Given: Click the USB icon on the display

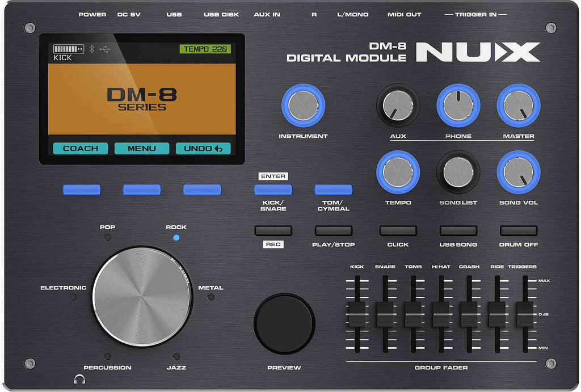Looking at the screenshot, I should pyautogui.click(x=104, y=49).
